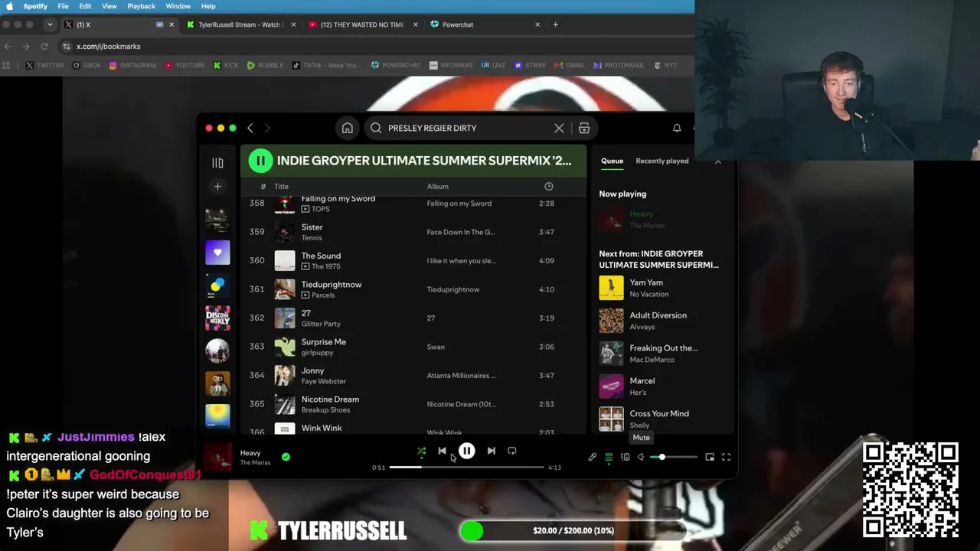Screen dimensions: 980x551
Task: Expand Your Library sidebar
Action: (x=217, y=163)
